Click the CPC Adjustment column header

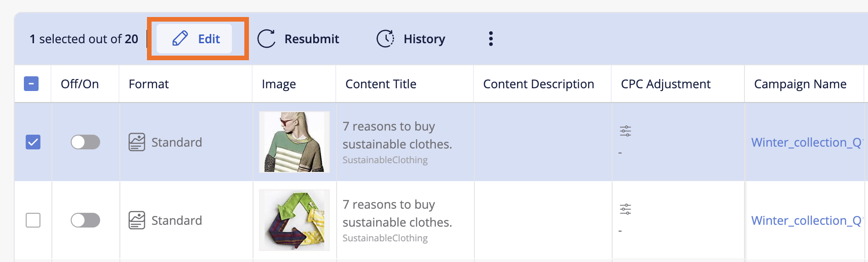[665, 84]
